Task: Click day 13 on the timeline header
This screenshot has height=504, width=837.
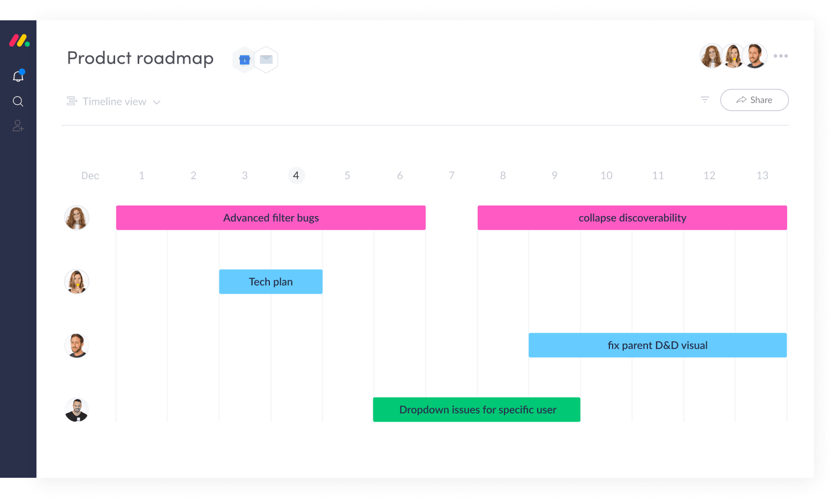Action: click(x=763, y=175)
